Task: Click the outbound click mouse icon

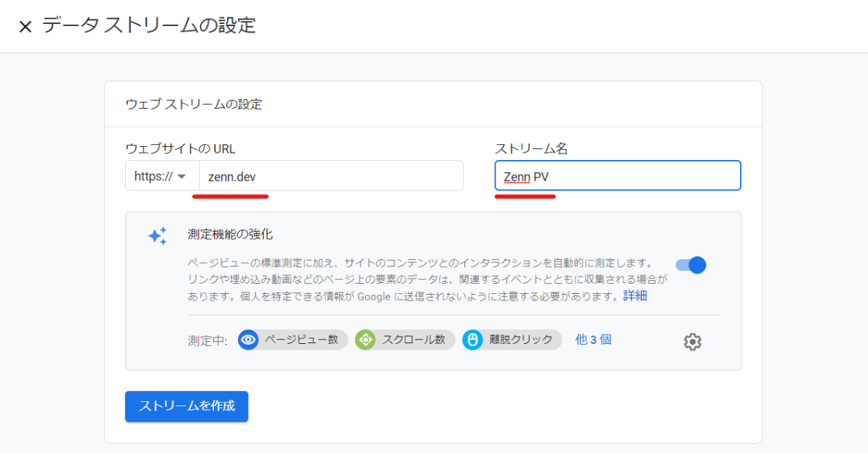Action: 473,340
